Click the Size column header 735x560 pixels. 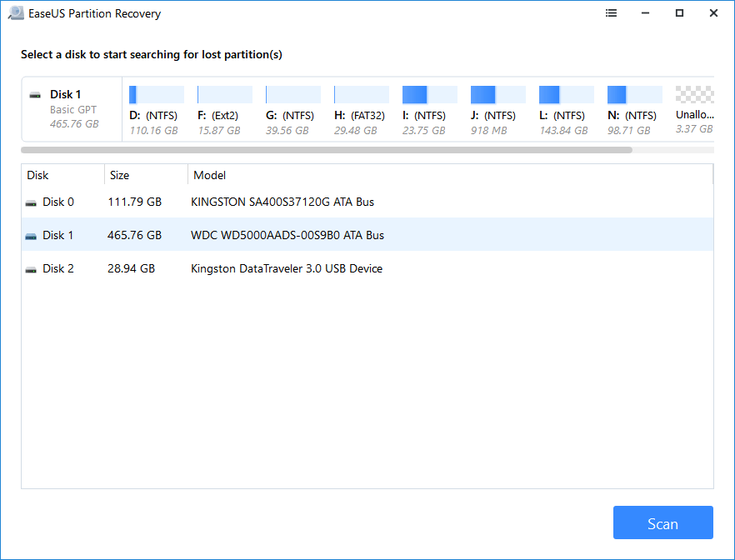click(x=119, y=175)
